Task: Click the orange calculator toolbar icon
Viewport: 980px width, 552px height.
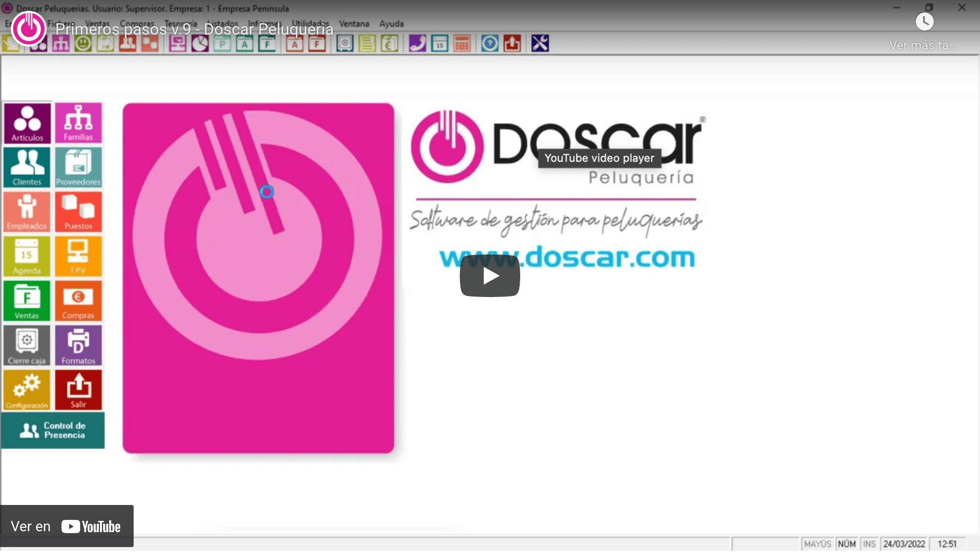Action: click(x=462, y=44)
